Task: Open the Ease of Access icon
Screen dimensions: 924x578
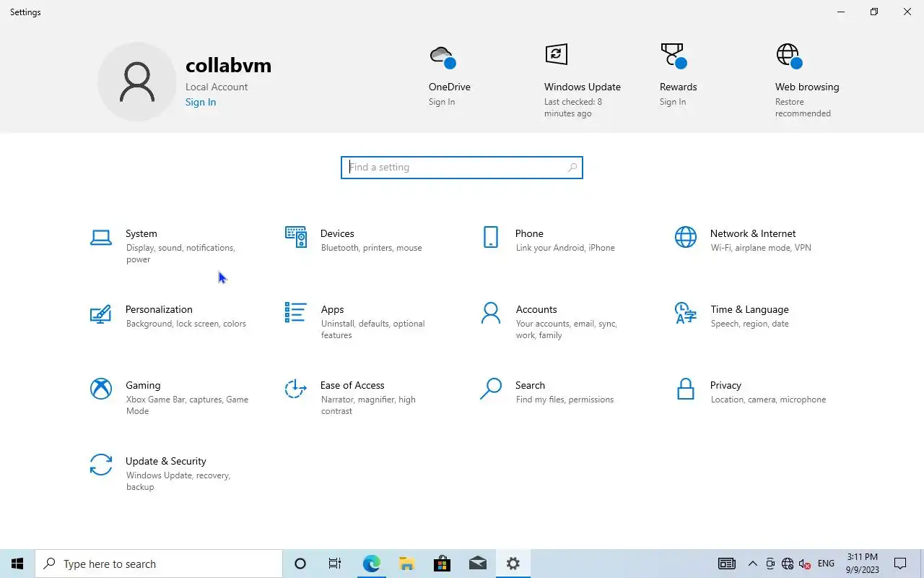Action: coord(295,389)
